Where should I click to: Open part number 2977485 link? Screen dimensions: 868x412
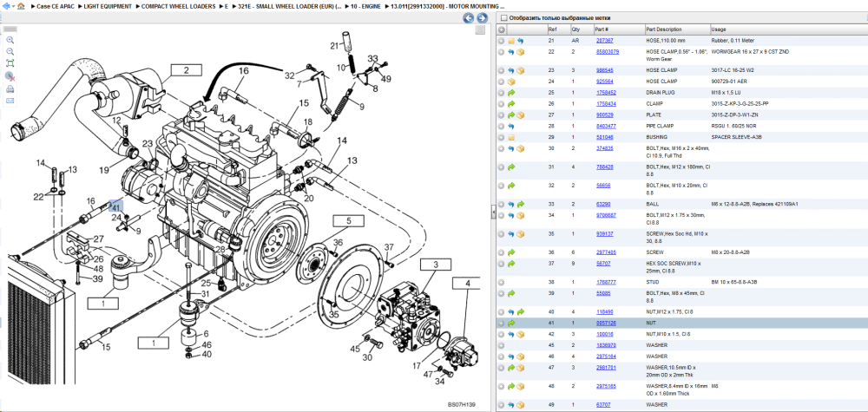606,252
